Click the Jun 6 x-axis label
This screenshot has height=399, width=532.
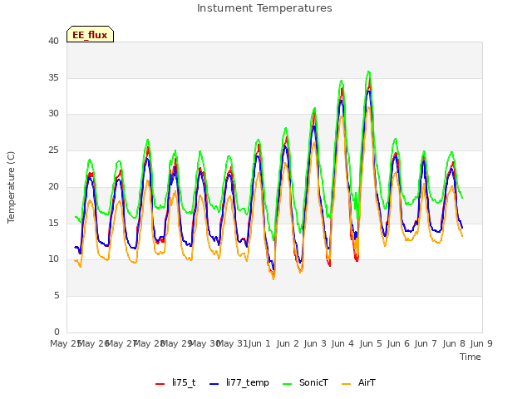pos(398,343)
